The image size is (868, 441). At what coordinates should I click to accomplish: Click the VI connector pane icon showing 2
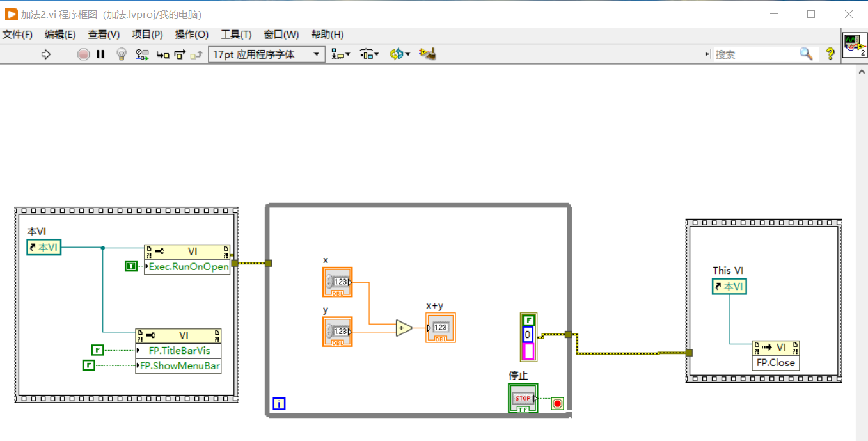pyautogui.click(x=856, y=45)
